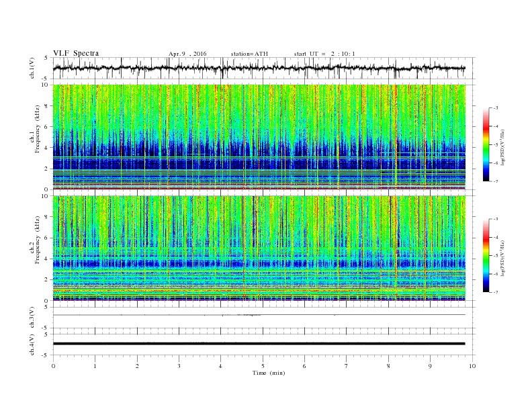
Task: Click the "-7" tick on ch.1 colorbar
Action: (x=496, y=181)
